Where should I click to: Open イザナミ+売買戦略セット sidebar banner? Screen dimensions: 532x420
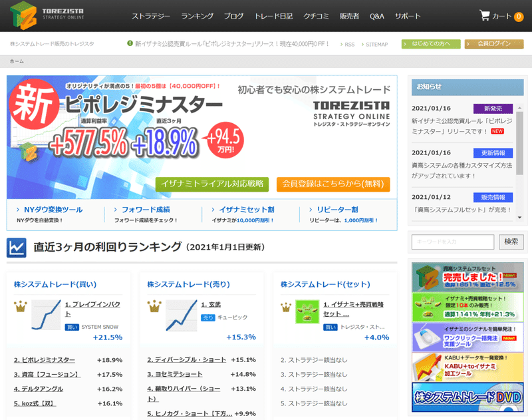467,308
